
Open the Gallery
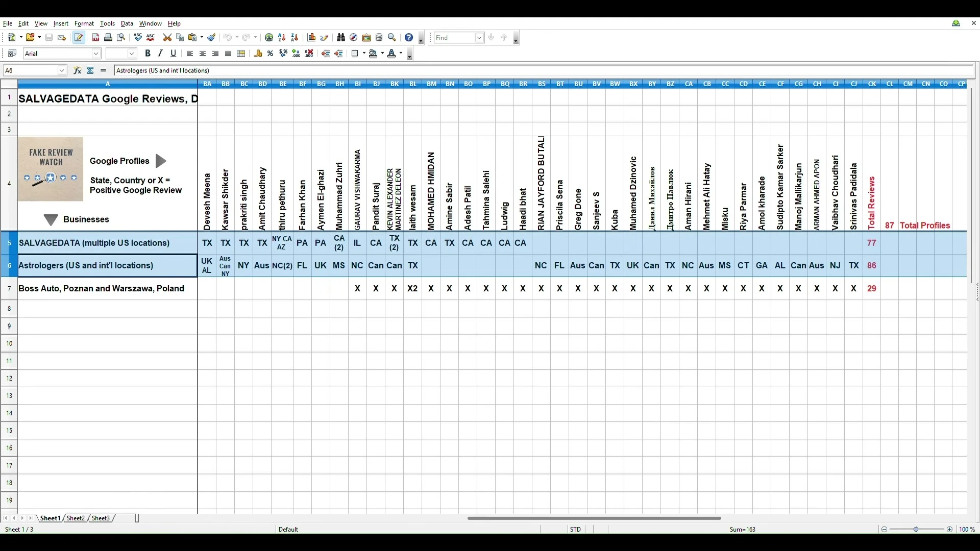coord(366,38)
